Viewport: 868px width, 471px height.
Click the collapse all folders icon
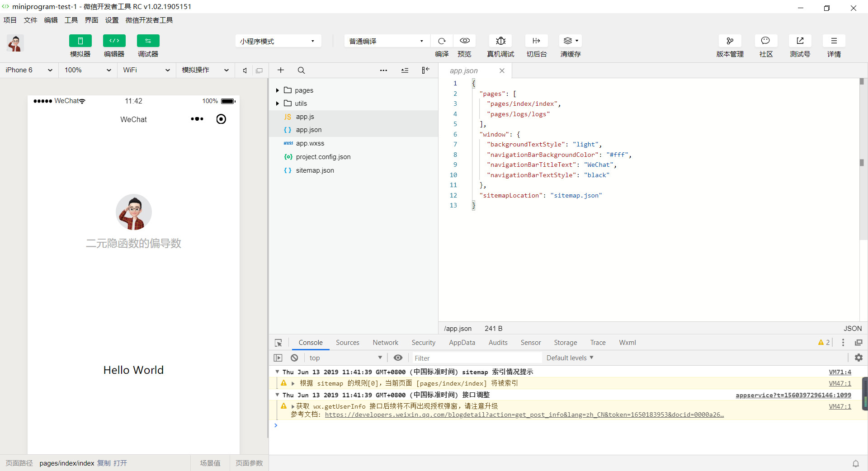tap(405, 70)
